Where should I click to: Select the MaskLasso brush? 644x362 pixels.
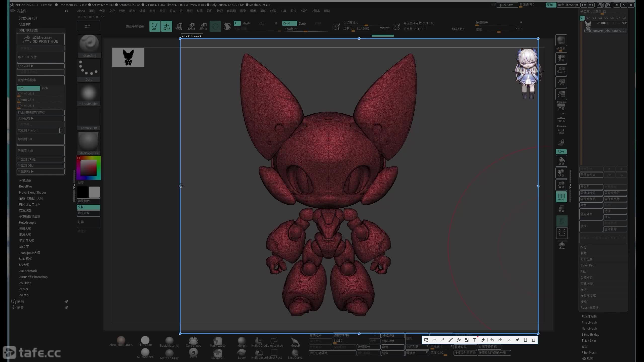218,342
